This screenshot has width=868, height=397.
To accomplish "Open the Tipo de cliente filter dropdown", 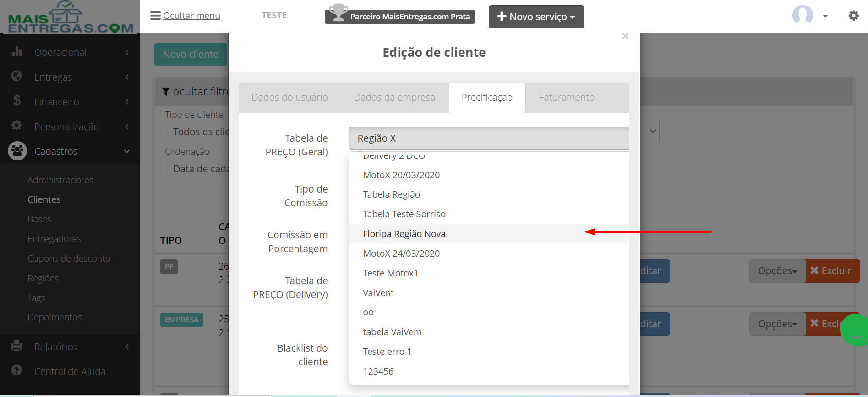I will pyautogui.click(x=195, y=132).
